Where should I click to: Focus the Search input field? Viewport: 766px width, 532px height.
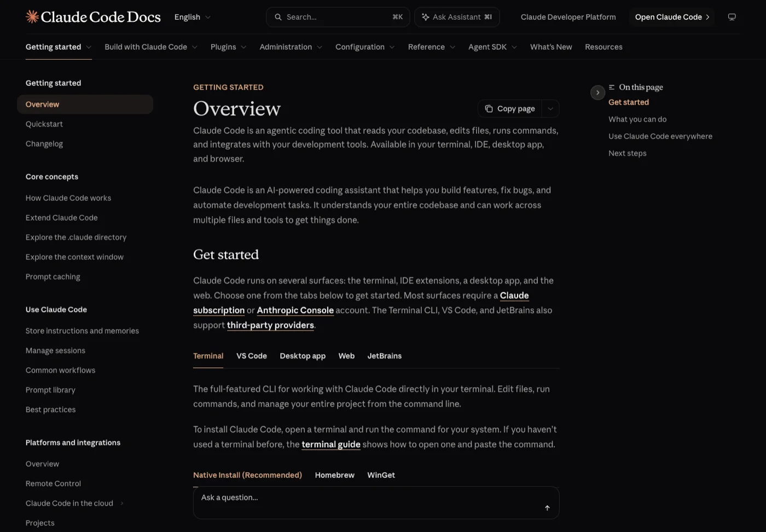click(338, 17)
